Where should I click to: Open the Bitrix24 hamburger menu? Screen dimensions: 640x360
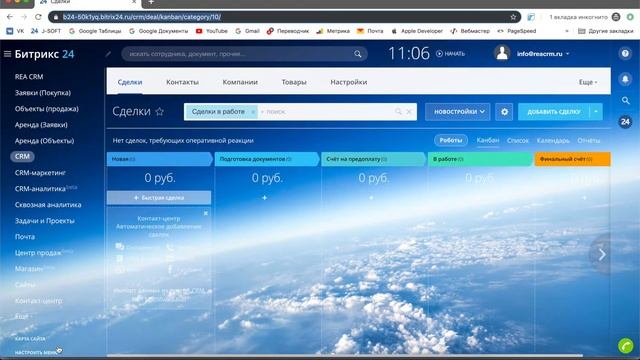(x=7, y=54)
